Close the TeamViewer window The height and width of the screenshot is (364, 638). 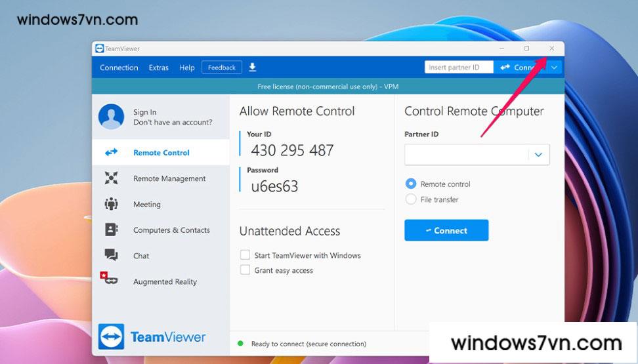[552, 49]
